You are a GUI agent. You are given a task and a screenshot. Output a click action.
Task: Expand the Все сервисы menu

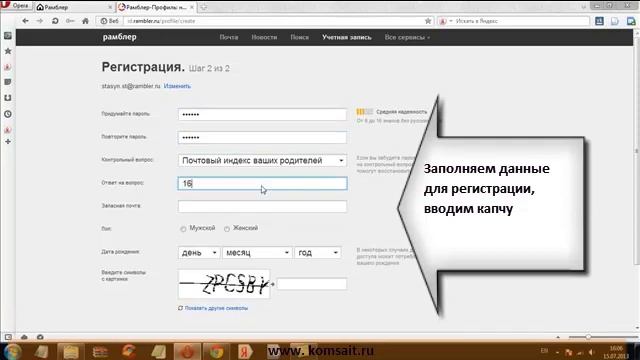pos(407,37)
